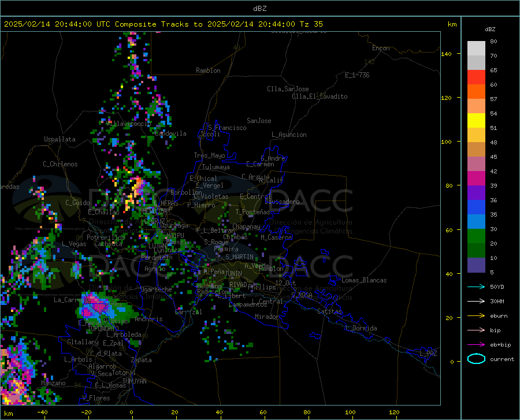Viewport: 520px width, 420px height.
Task: Pick the bright yellow swatch between 54 and 51 dBZ
Action: (476, 121)
